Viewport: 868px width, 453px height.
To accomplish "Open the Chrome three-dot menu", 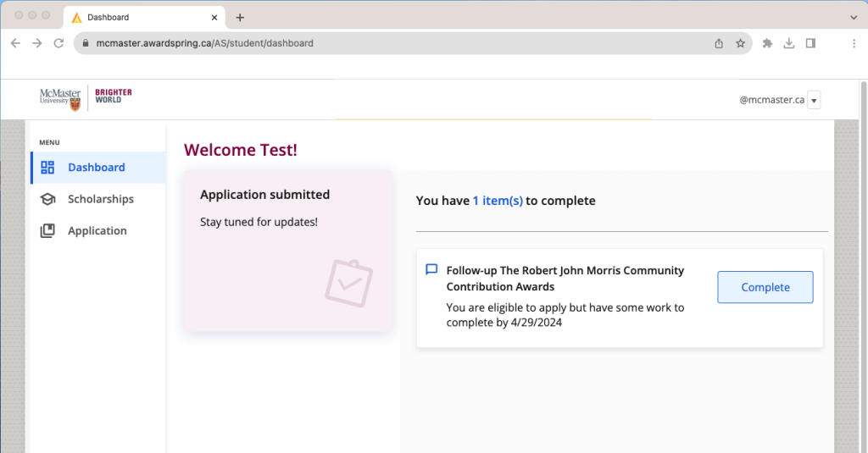I will [854, 43].
